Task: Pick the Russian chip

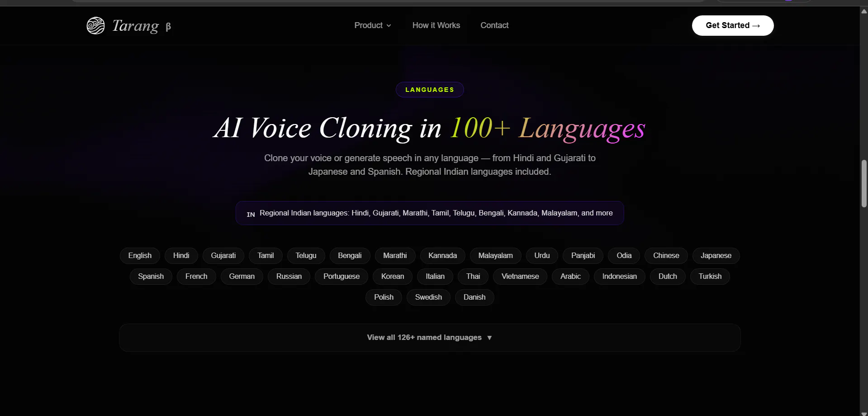Action: (289, 277)
